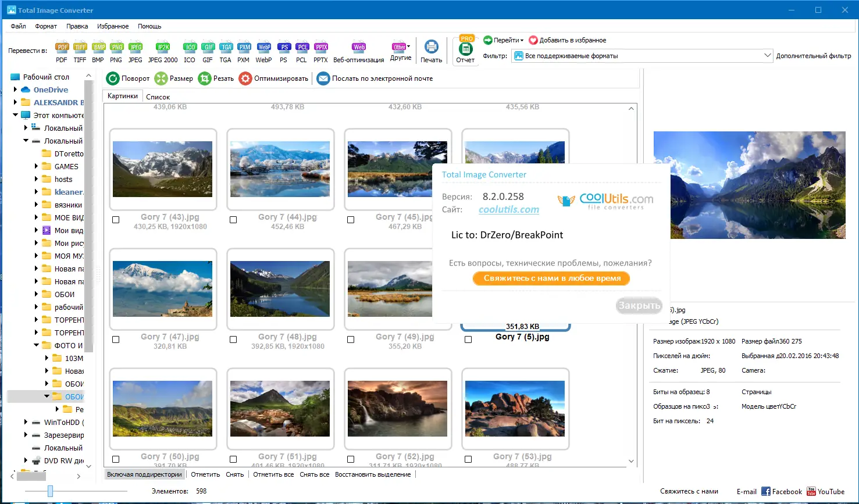Switch to the Список tab
Image resolution: width=859 pixels, height=504 pixels.
(x=158, y=97)
